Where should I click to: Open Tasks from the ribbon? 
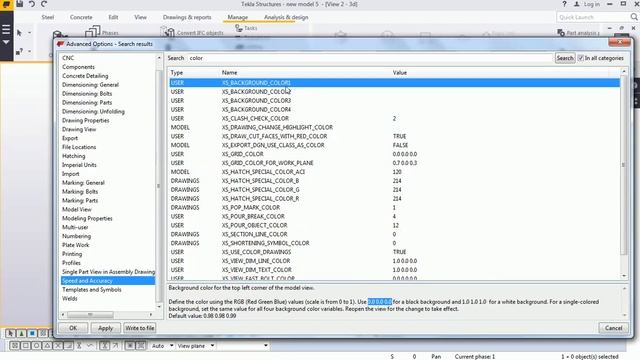pos(246,28)
